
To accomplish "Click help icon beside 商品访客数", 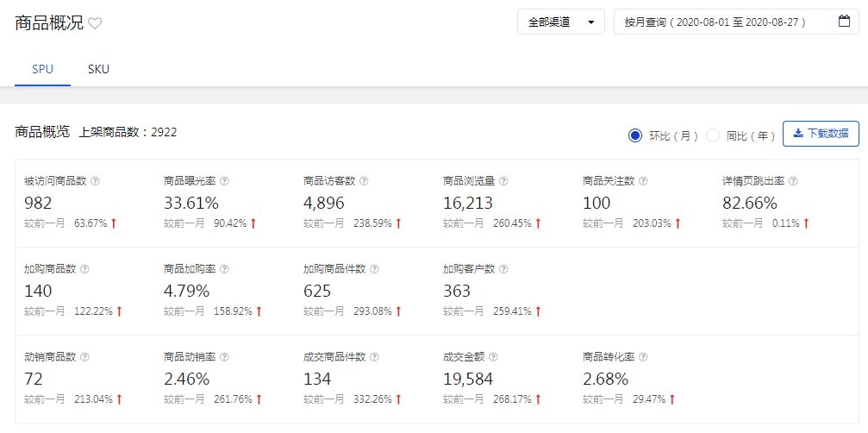I will coord(364,181).
